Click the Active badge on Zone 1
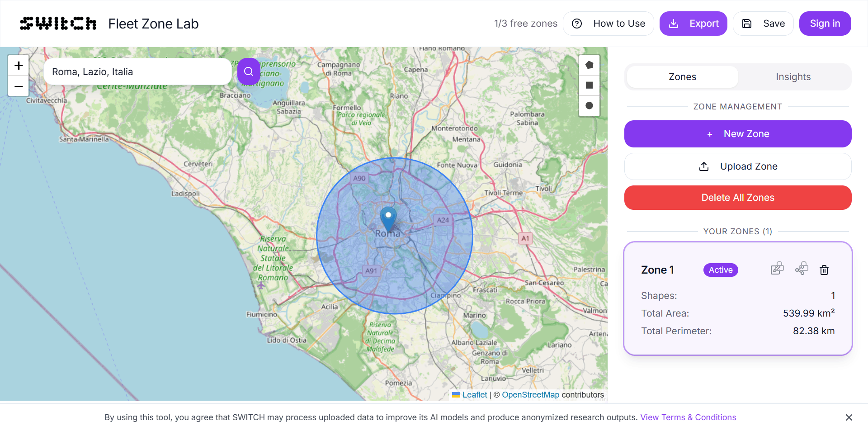Image resolution: width=868 pixels, height=431 pixels. pos(721,270)
